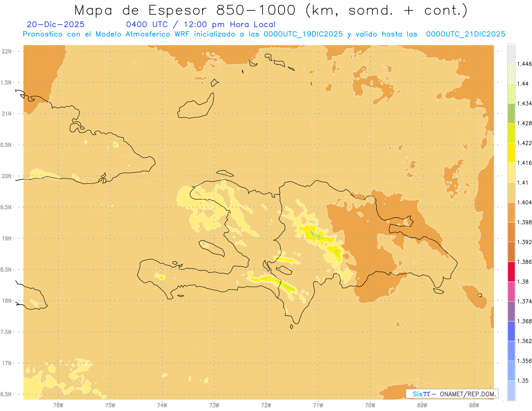Click the 74W longitude label
The width and height of the screenshot is (532, 411).
point(162,405)
